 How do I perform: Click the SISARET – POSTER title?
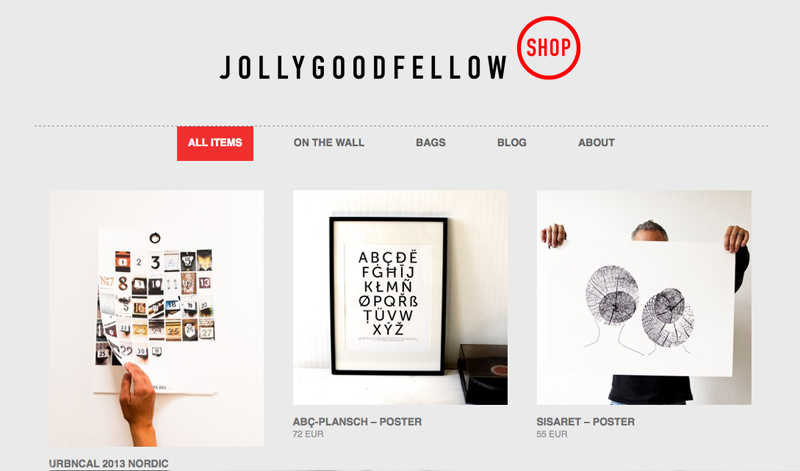click(585, 422)
